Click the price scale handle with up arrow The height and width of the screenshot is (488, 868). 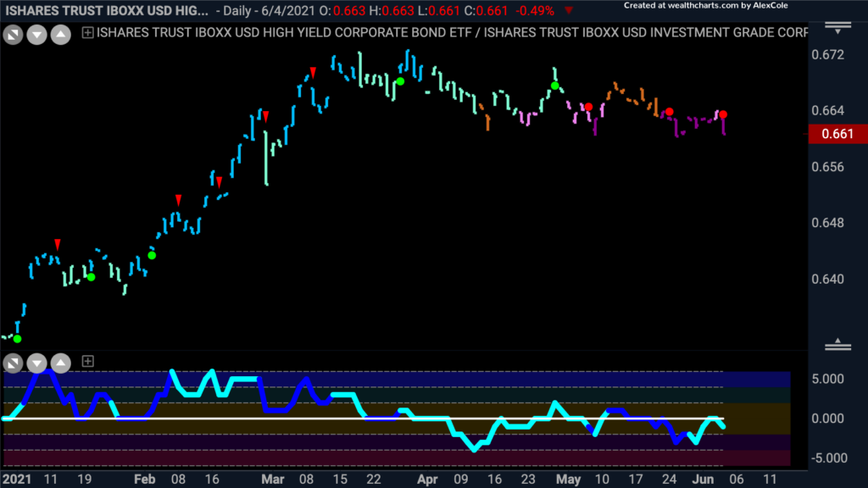(837, 345)
